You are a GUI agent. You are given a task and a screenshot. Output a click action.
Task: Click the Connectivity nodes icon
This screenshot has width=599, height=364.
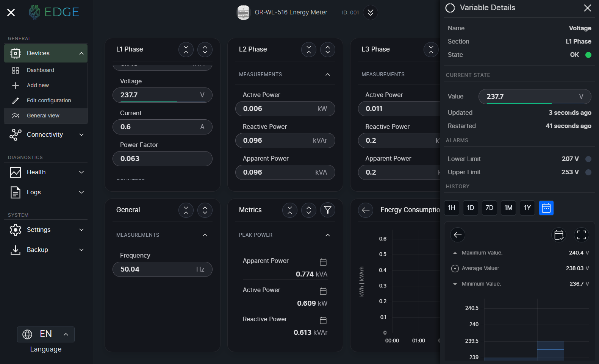(x=16, y=135)
